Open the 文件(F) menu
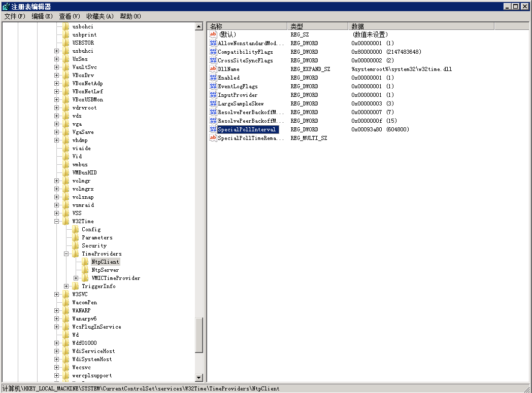This screenshot has height=393, width=532. coord(15,16)
